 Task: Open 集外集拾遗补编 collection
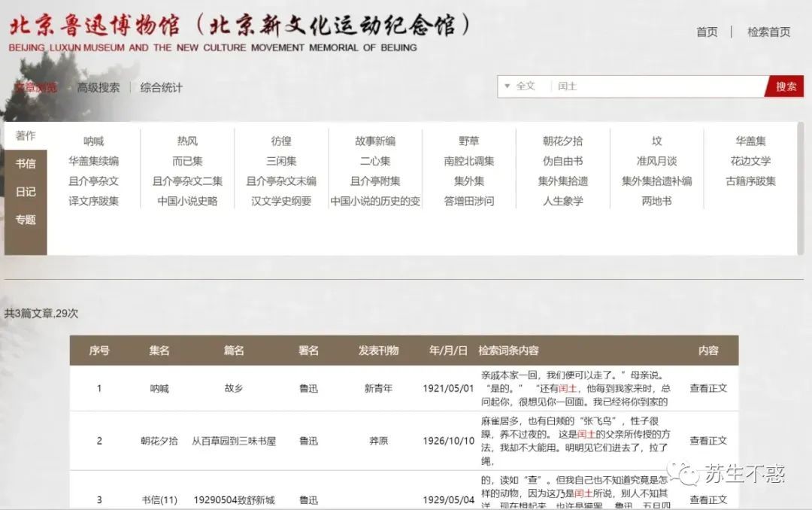pos(656,181)
